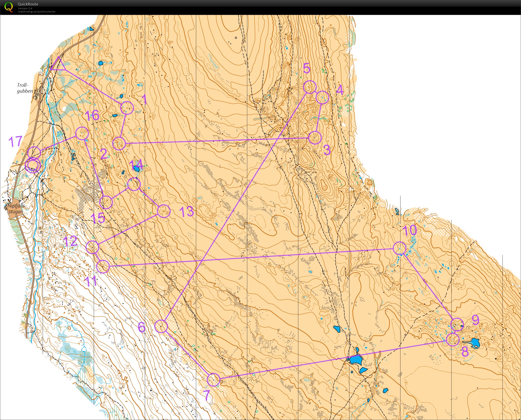
Task: Click control circle number 3
Action: (315, 138)
